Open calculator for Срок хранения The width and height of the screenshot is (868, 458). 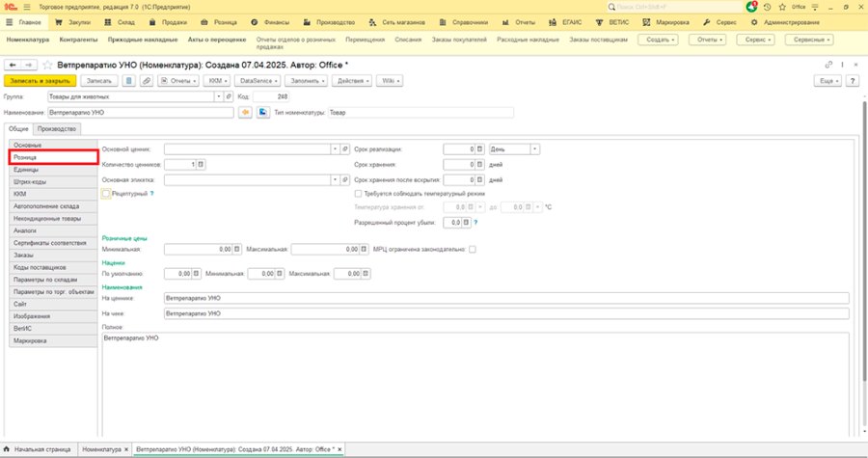(x=480, y=165)
